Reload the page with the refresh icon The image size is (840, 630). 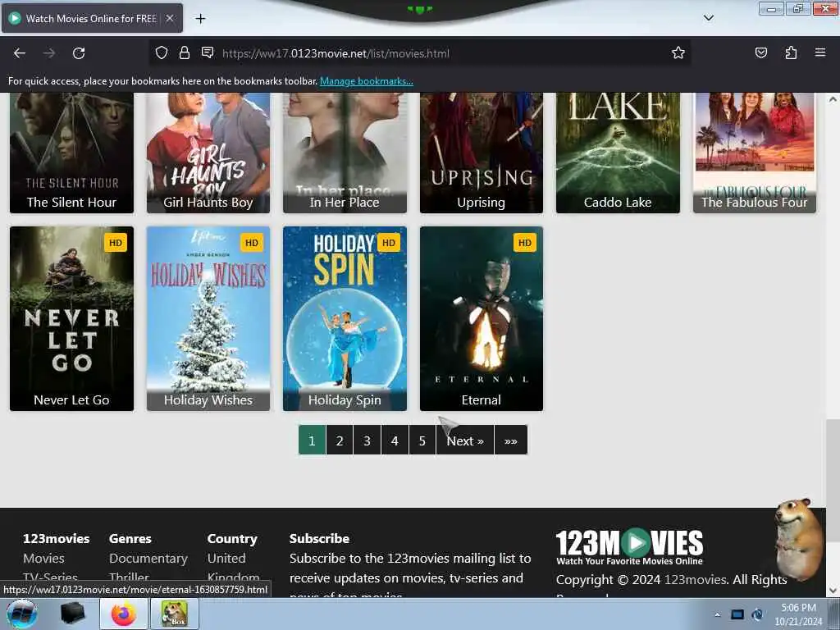79,53
